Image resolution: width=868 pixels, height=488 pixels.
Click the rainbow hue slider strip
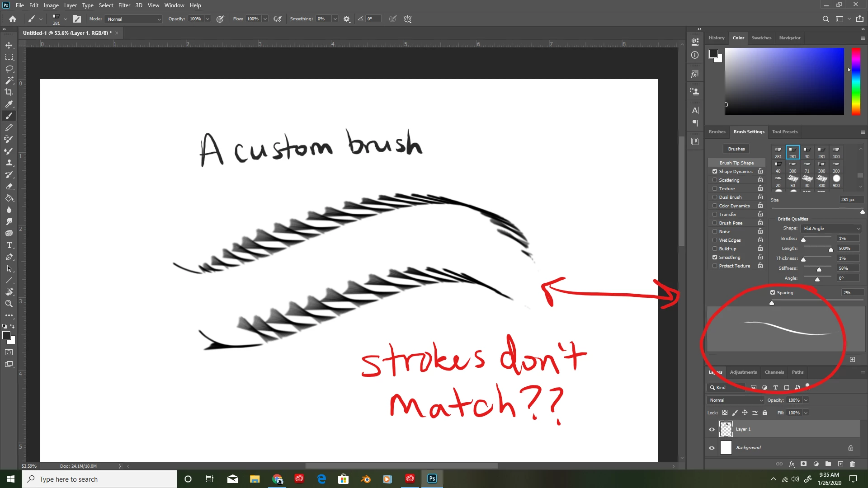point(856,81)
